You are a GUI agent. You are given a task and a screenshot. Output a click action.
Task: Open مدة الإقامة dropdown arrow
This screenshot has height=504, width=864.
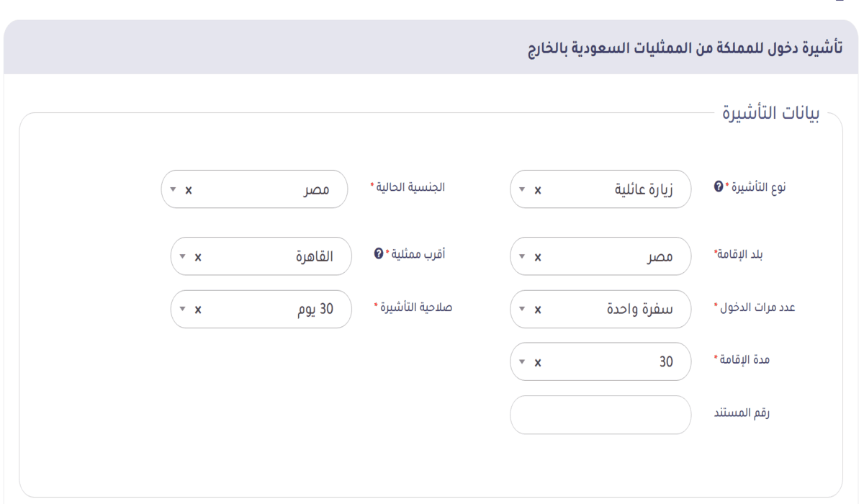[x=522, y=362]
